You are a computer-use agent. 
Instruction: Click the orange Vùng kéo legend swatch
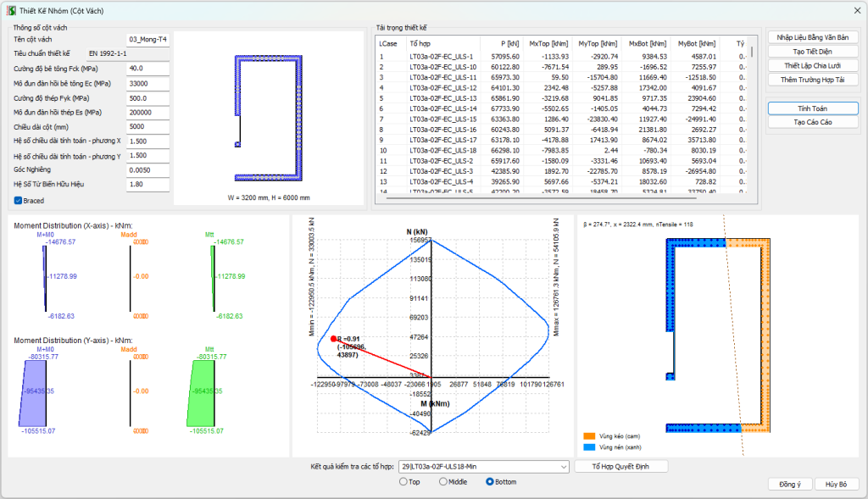[x=589, y=436]
